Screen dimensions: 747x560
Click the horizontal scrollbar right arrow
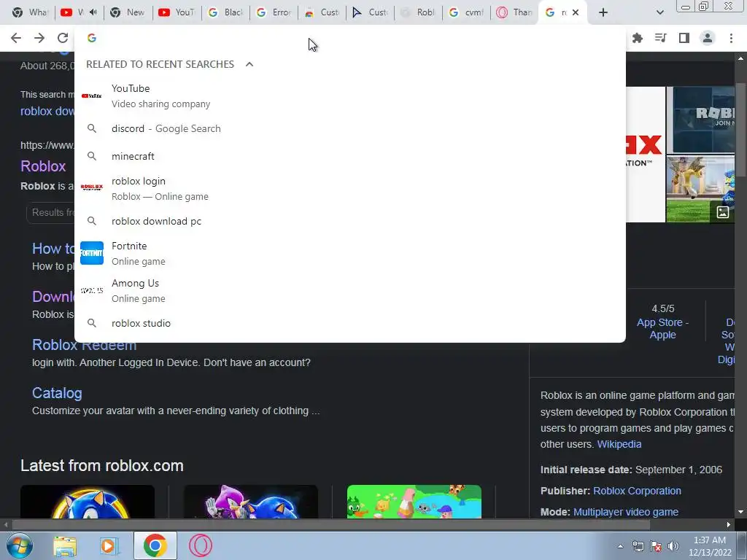tap(729, 525)
